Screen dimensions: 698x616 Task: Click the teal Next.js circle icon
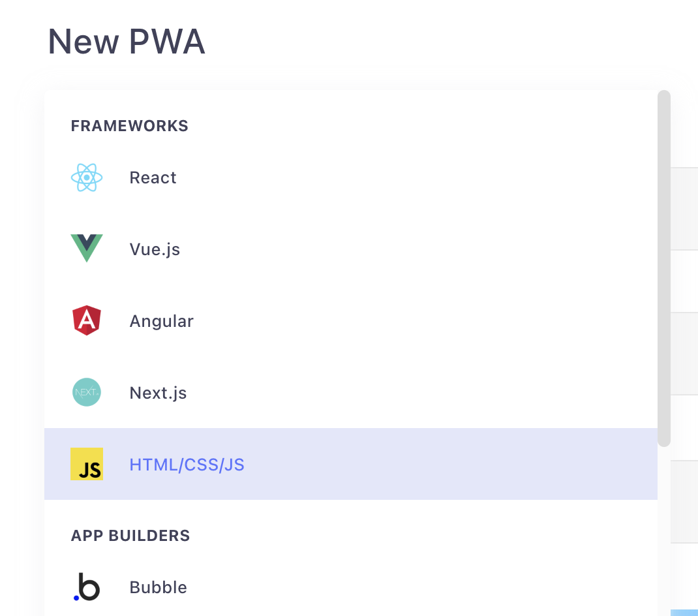point(87,392)
